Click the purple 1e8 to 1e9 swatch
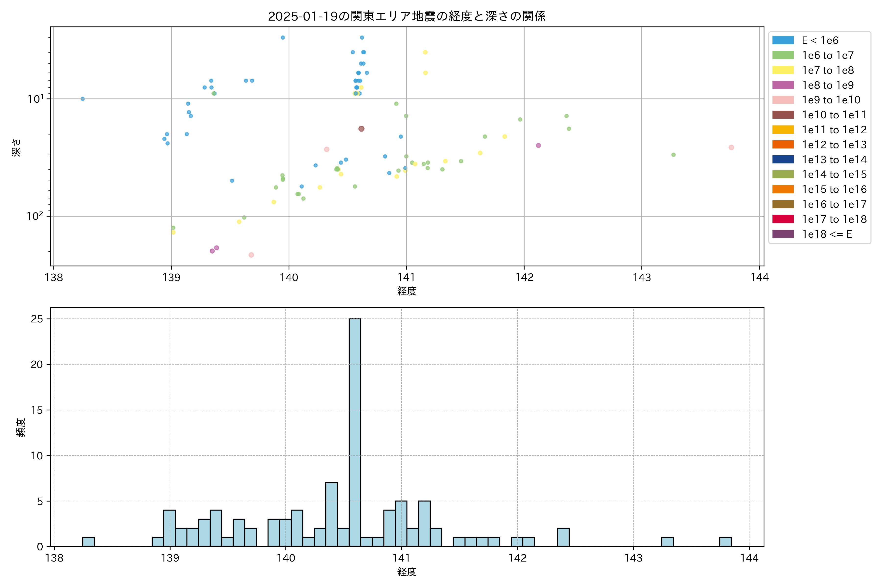This screenshot has height=588, width=882. [x=783, y=85]
